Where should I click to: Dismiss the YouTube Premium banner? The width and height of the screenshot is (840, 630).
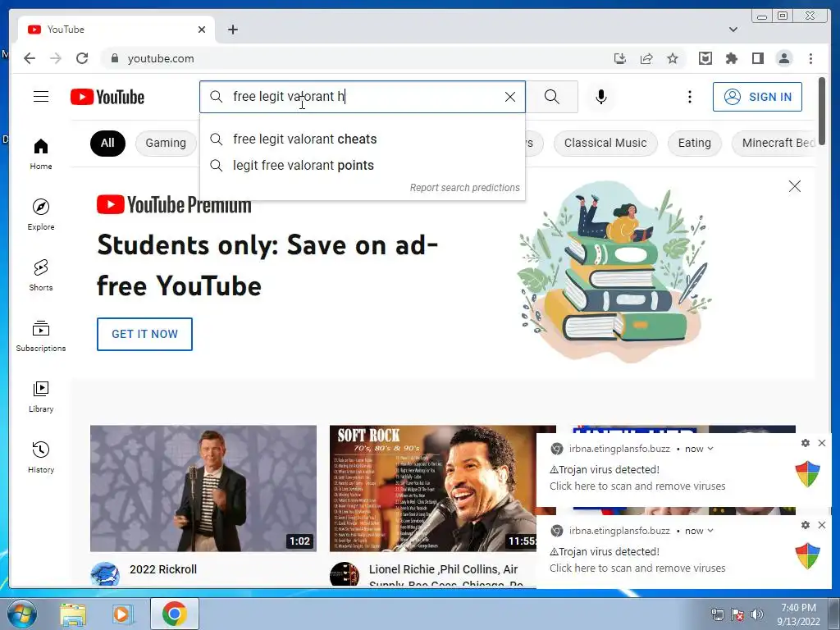pos(794,186)
